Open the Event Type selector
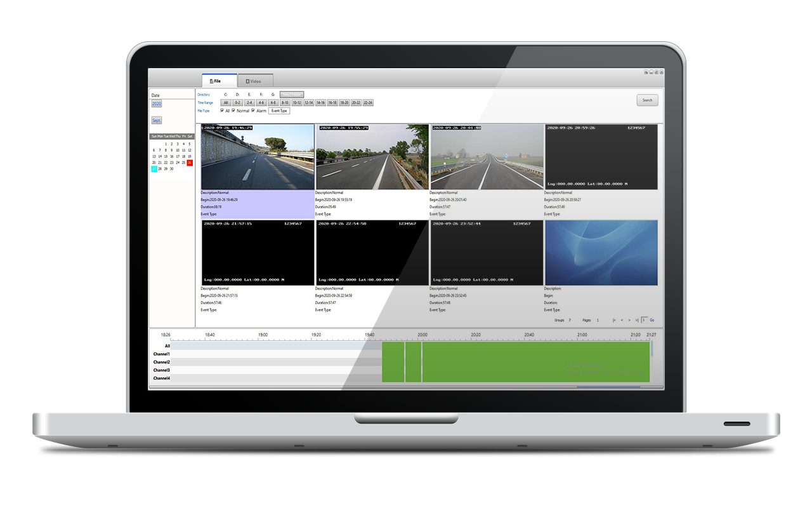 pyautogui.click(x=279, y=110)
